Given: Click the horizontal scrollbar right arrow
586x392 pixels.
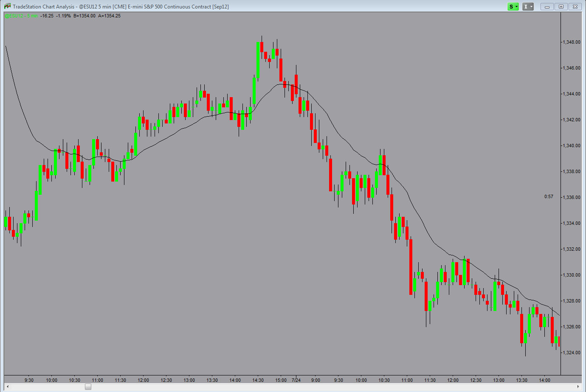Looking at the screenshot, I should tap(578, 386).
